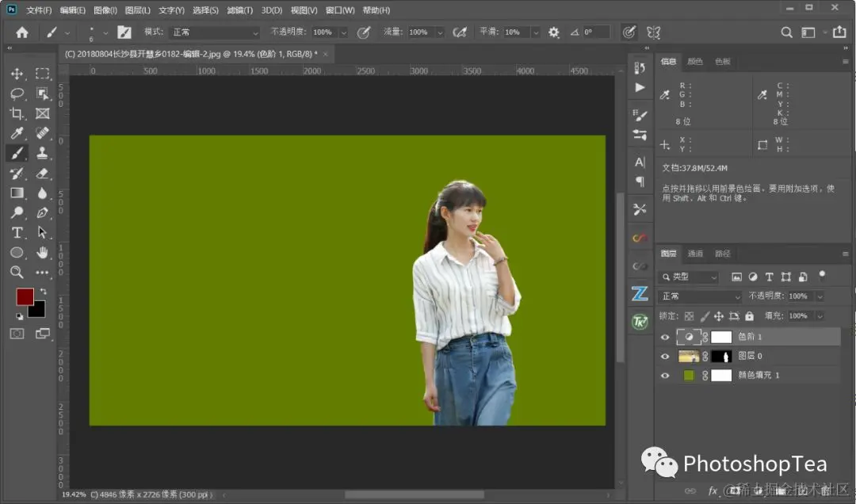Open the 窗口(W) menu

pyautogui.click(x=340, y=10)
